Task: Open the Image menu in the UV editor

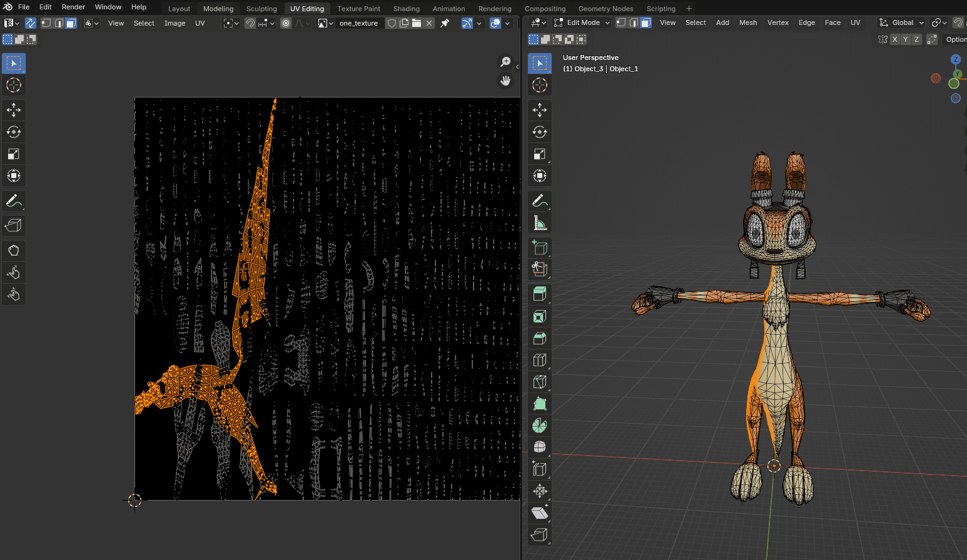Action: (175, 23)
